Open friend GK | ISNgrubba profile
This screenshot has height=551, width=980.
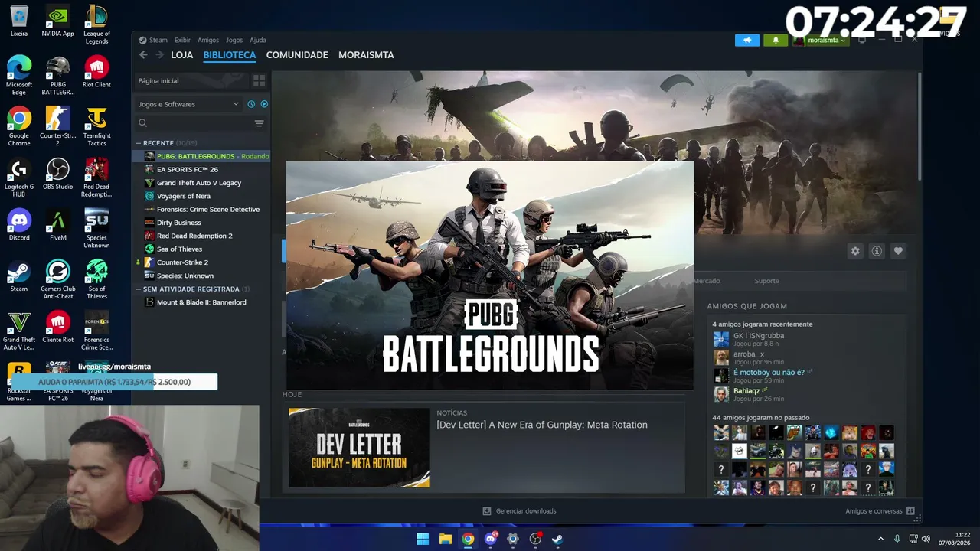click(x=759, y=336)
